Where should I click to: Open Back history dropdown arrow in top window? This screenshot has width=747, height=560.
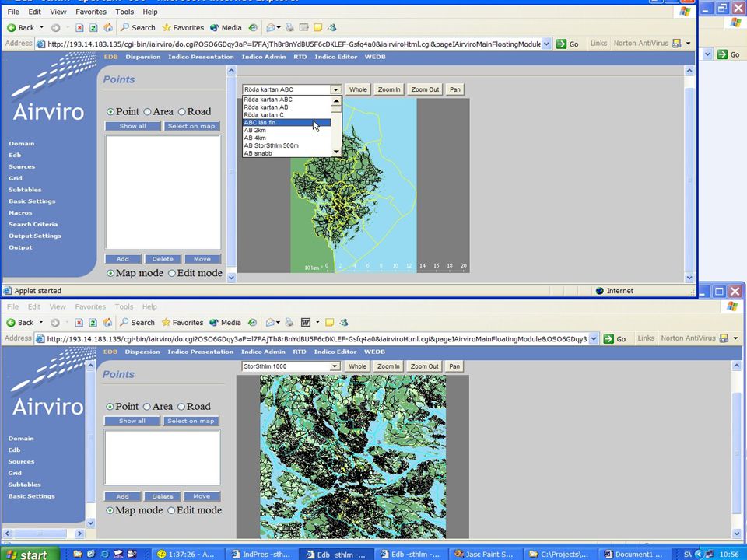[41, 28]
